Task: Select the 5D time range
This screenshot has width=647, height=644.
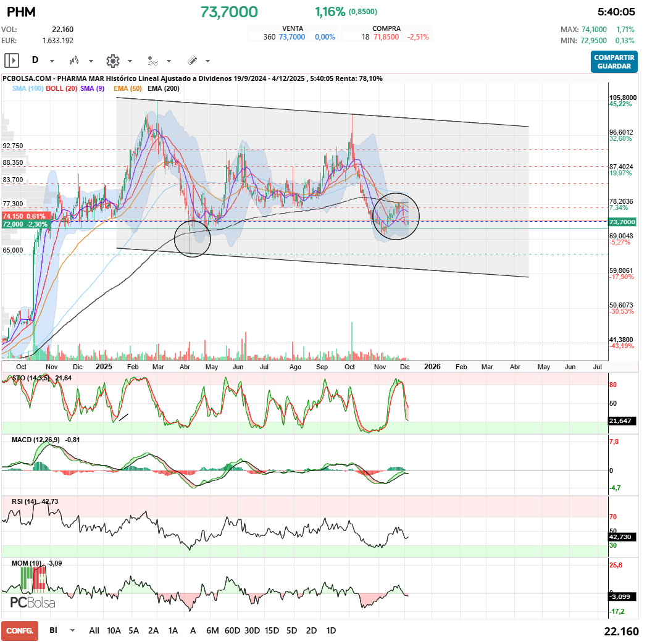Action: click(x=292, y=630)
